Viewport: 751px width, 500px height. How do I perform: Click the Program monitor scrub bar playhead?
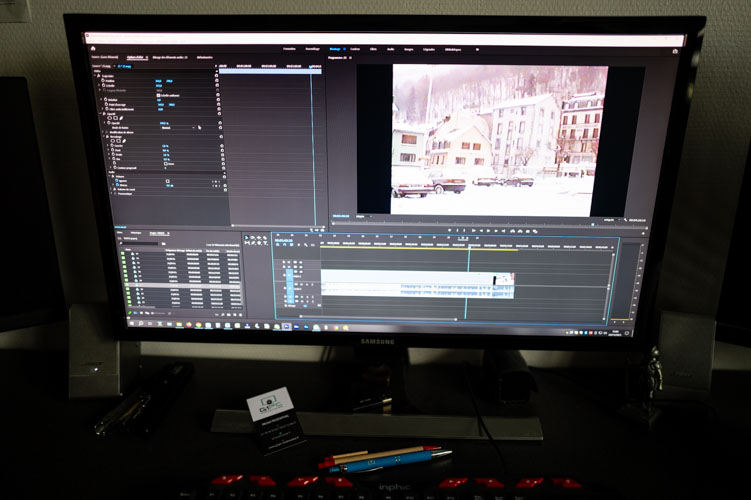pos(593,225)
